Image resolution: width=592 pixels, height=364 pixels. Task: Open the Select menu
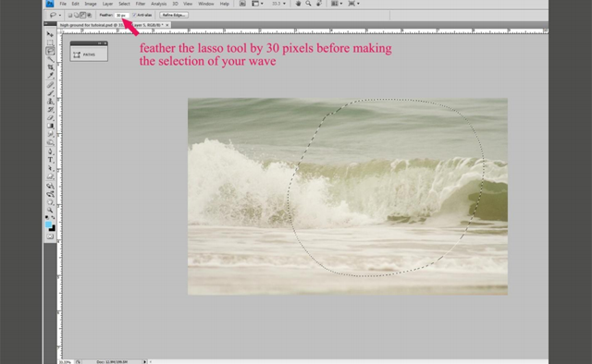(124, 4)
